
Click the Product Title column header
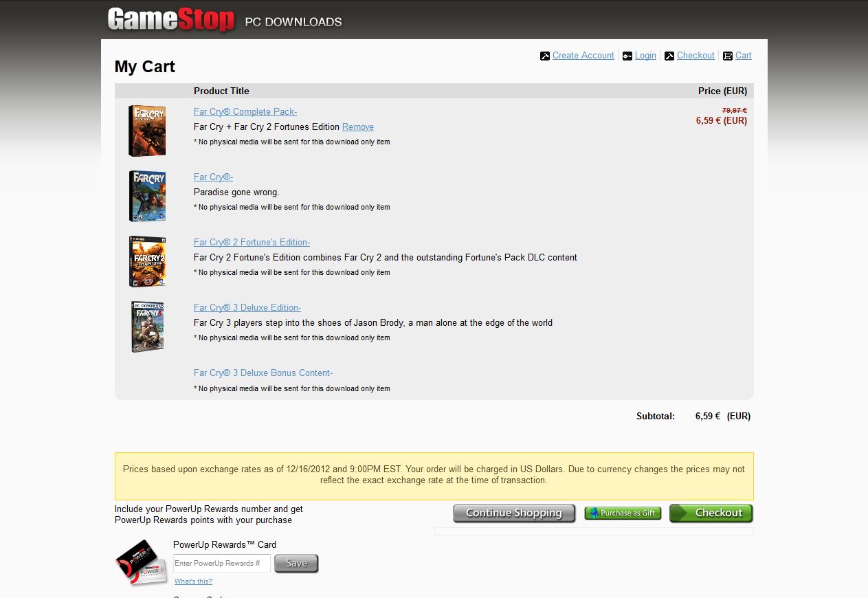click(221, 91)
